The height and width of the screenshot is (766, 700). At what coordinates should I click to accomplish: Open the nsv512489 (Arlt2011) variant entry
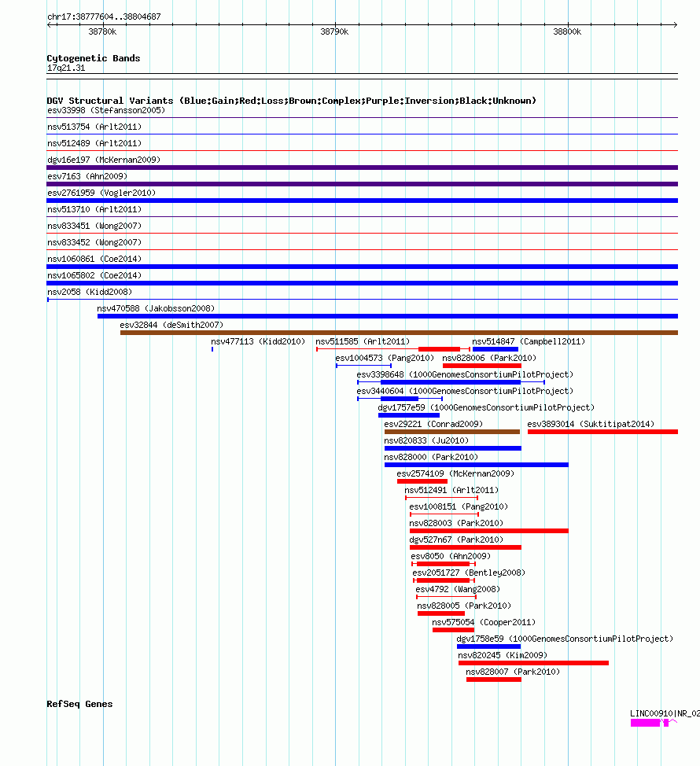[x=94, y=144]
